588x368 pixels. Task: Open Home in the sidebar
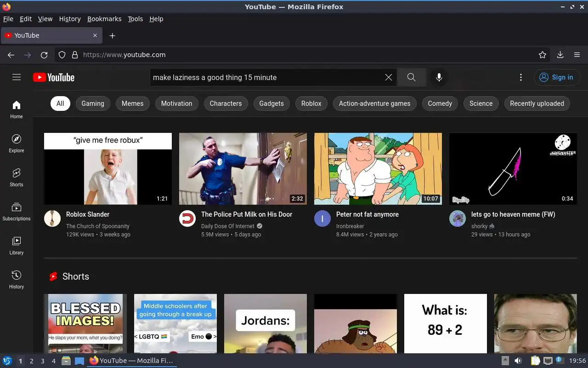[x=17, y=109]
